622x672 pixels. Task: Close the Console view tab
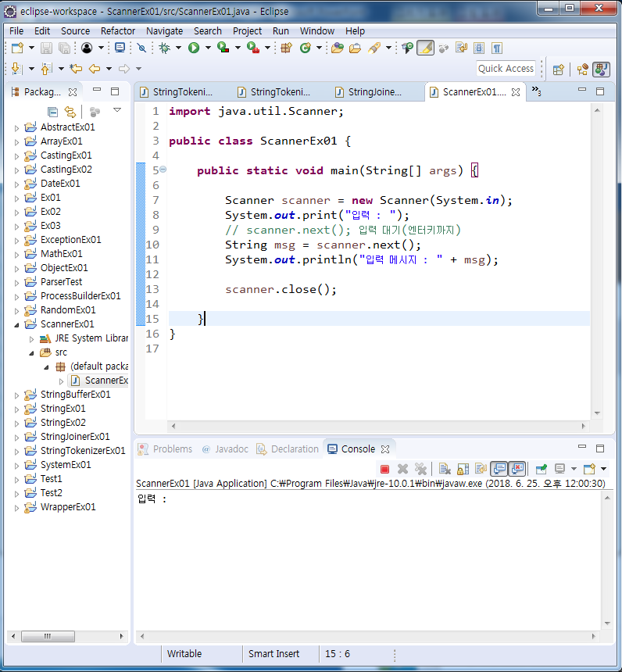click(385, 449)
